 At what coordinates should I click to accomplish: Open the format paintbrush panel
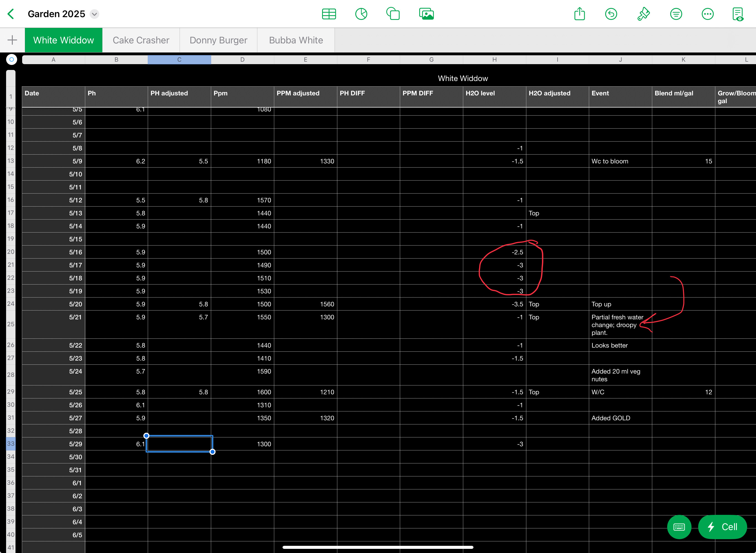click(643, 14)
